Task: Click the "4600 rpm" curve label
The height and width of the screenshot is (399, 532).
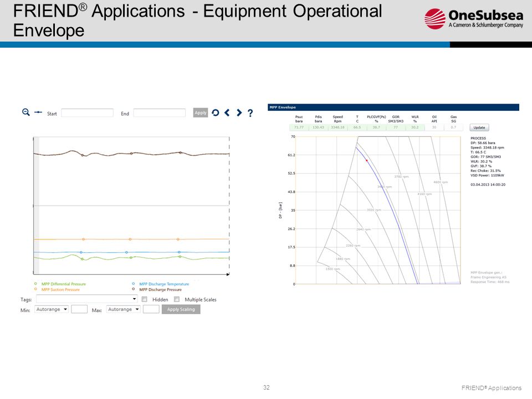Action: point(441,182)
